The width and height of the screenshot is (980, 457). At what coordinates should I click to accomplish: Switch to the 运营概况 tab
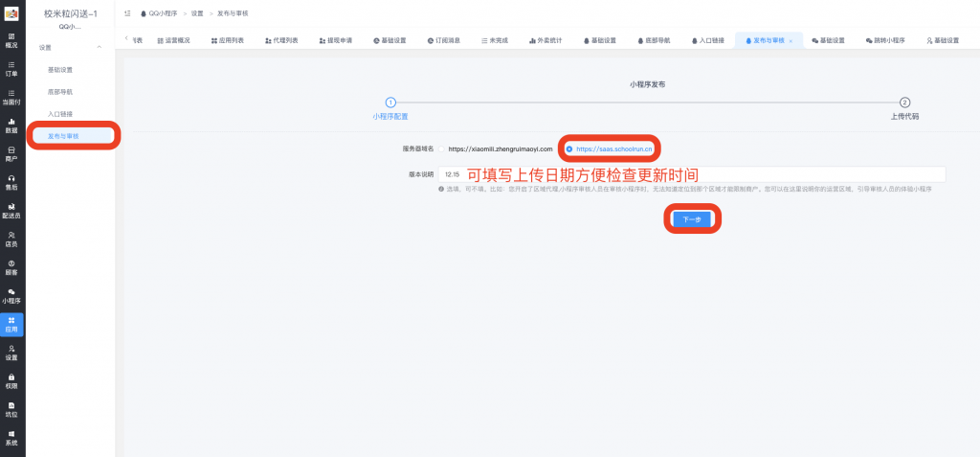click(x=173, y=40)
